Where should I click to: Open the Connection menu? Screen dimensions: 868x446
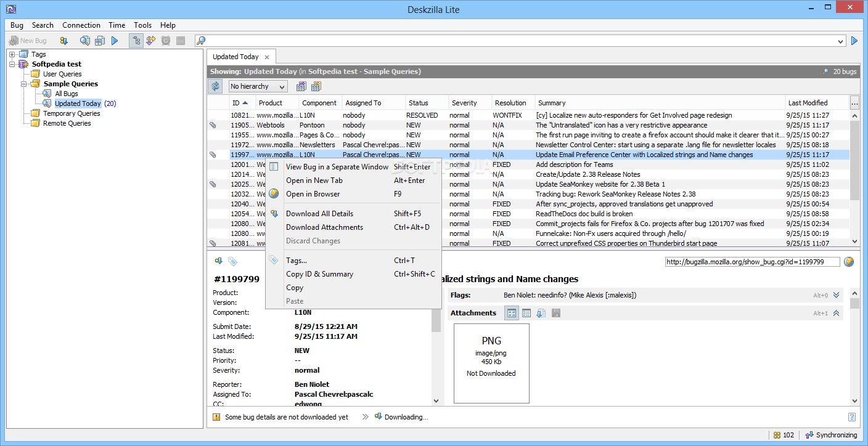click(81, 25)
